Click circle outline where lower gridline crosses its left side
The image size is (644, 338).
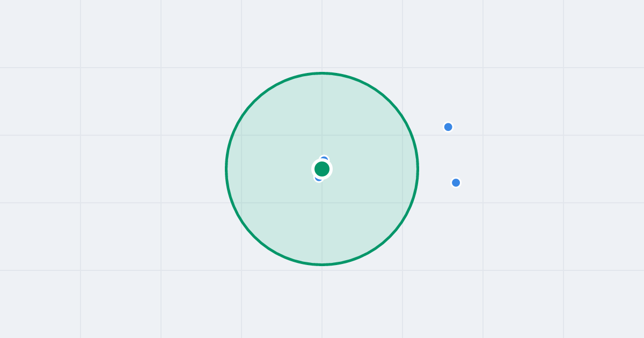[232, 203]
